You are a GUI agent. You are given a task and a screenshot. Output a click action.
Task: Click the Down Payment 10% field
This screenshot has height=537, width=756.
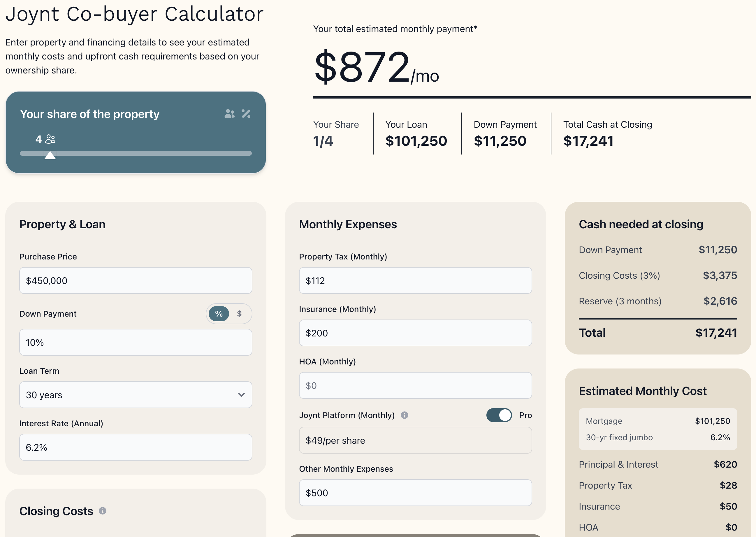136,342
